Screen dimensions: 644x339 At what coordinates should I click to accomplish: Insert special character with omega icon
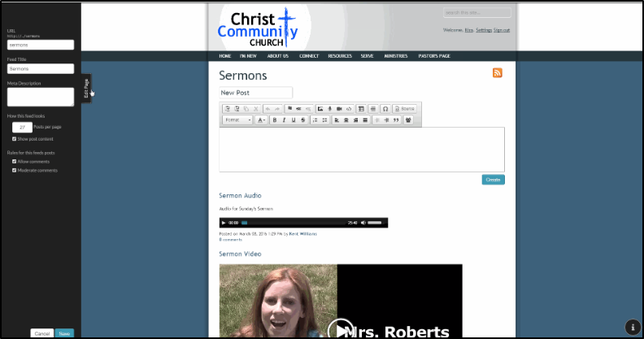point(385,108)
